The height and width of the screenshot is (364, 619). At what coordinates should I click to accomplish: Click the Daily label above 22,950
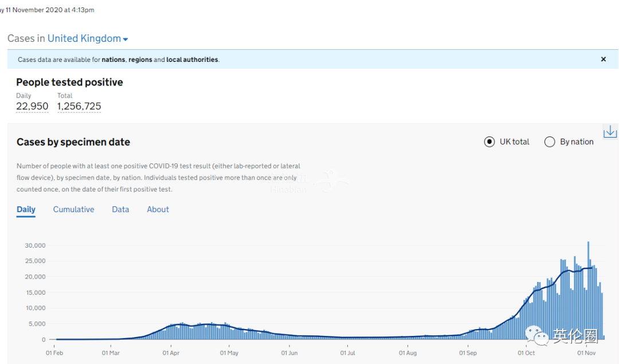coord(23,96)
